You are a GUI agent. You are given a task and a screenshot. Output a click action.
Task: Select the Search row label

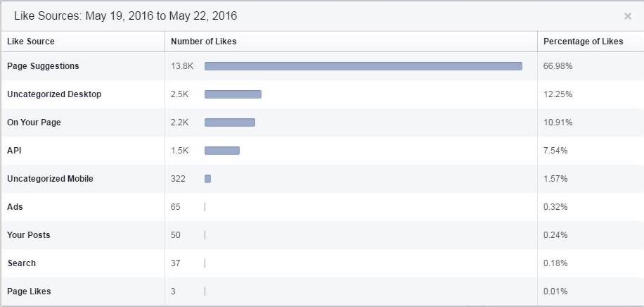click(21, 263)
